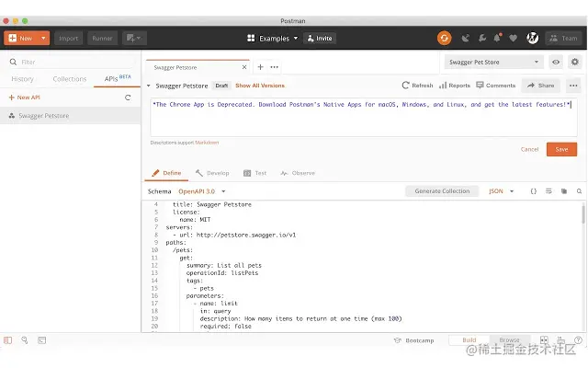Click the Share button

coord(541,86)
